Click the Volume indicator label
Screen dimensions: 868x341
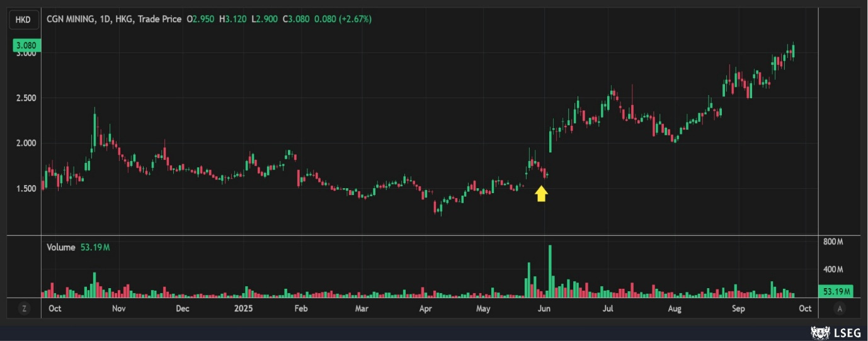click(61, 248)
